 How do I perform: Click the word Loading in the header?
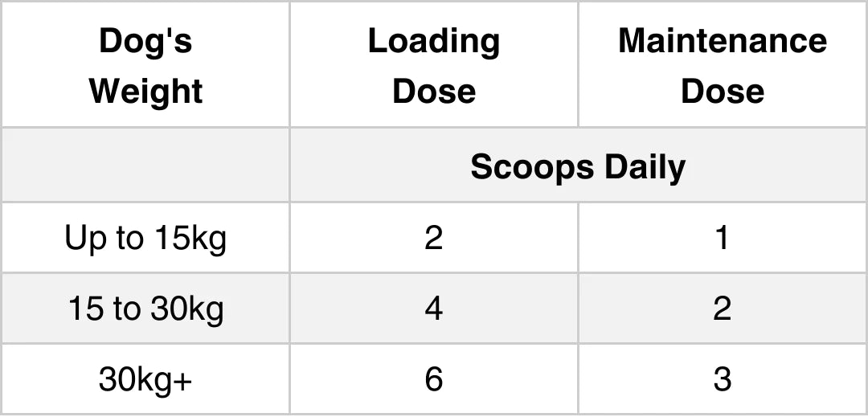pos(434,41)
